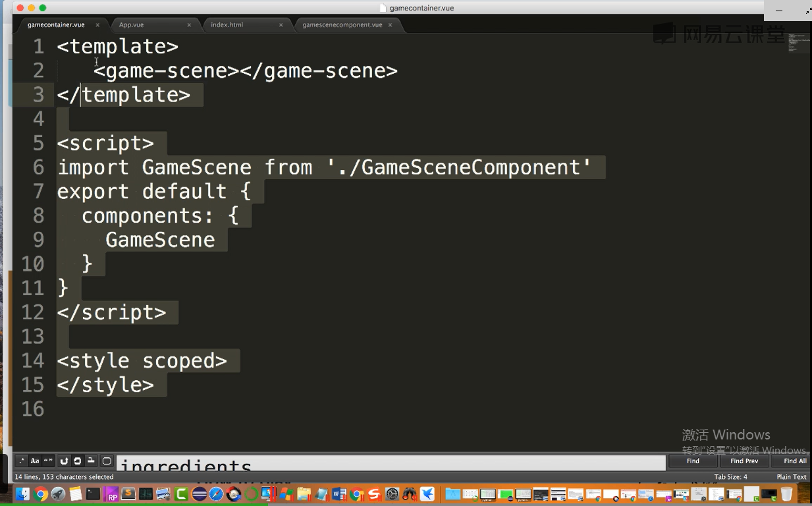The image size is (812, 506).
Task: Click the Sublime Text dock icon
Action: pyautogui.click(x=128, y=494)
